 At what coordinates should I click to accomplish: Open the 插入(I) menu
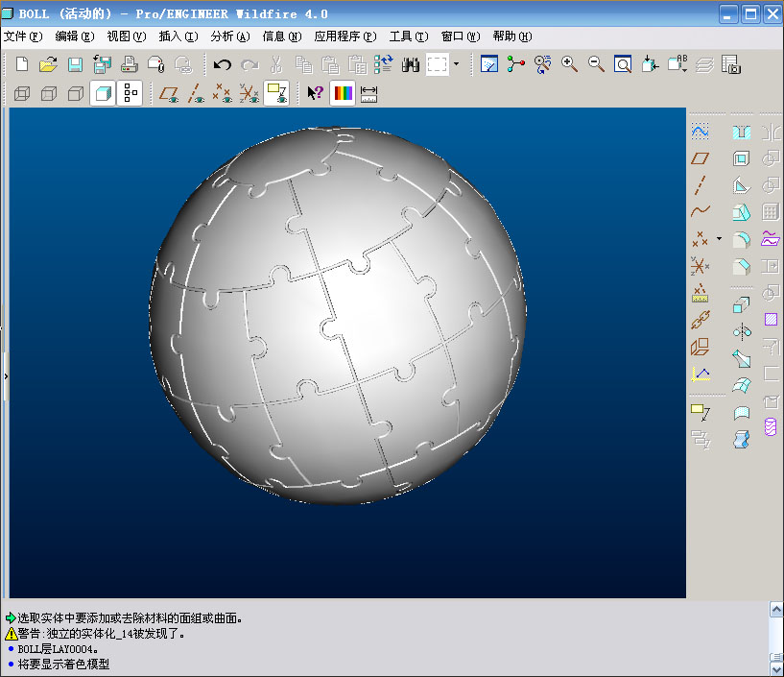pos(178,36)
